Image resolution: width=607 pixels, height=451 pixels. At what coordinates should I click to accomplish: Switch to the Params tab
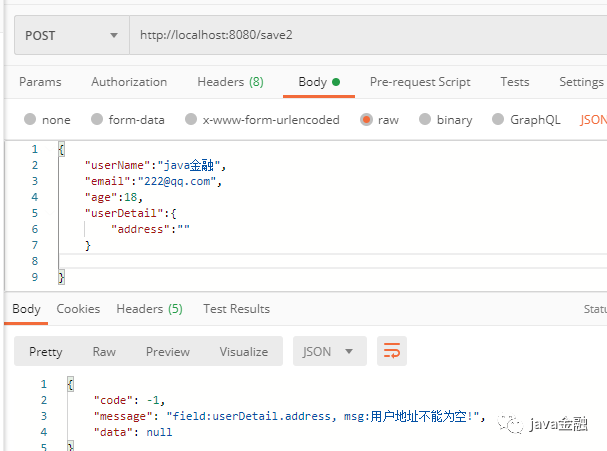[x=40, y=82]
